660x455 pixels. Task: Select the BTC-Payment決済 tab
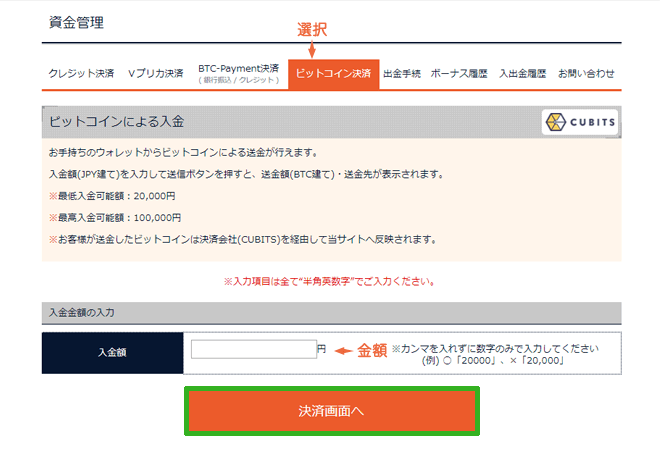coord(238,74)
